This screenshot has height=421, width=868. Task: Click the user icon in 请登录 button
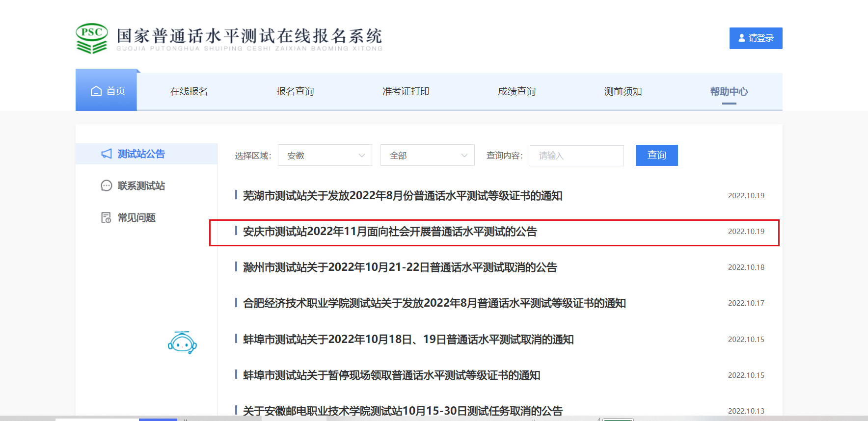741,38
